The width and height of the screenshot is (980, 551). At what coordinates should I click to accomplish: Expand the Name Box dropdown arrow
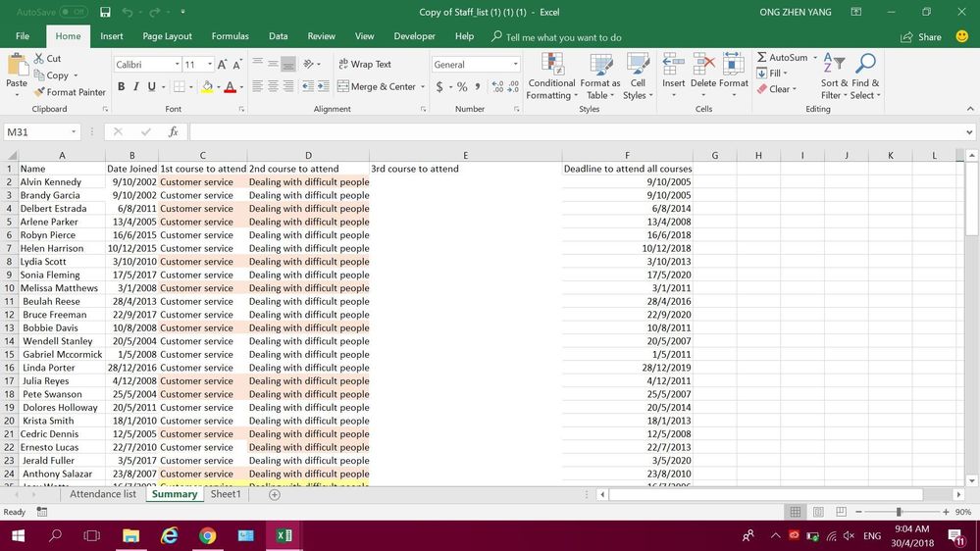coord(74,131)
